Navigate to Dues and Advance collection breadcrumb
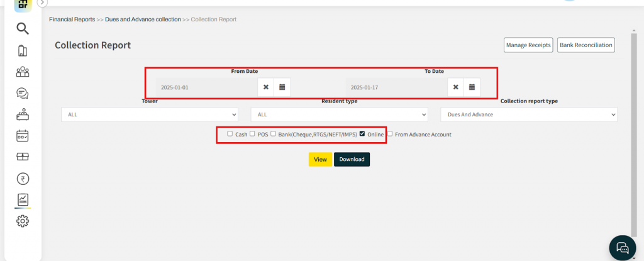The width and height of the screenshot is (644, 261). [x=143, y=19]
